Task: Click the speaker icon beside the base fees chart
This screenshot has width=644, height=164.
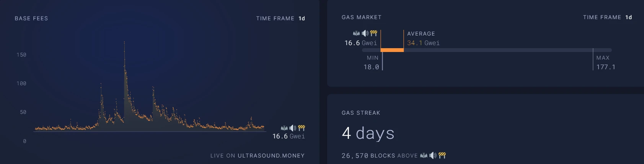Action: coord(293,128)
